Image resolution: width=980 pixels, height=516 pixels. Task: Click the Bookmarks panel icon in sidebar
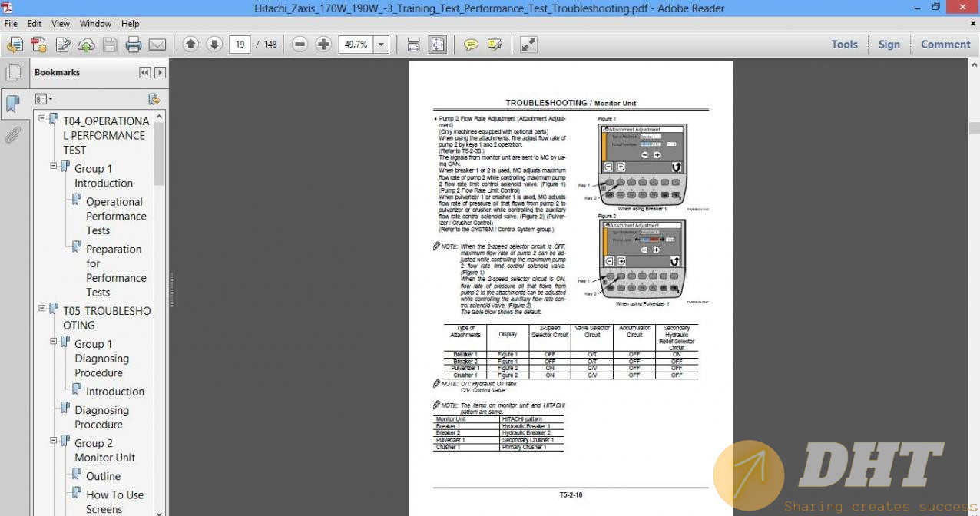(13, 104)
